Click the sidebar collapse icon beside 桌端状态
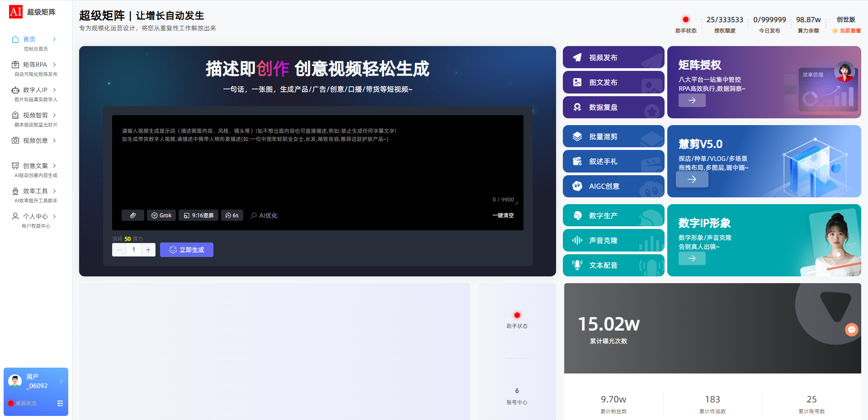 (60, 403)
